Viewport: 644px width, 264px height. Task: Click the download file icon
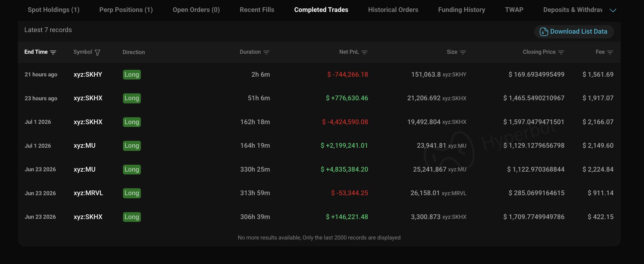click(x=544, y=32)
